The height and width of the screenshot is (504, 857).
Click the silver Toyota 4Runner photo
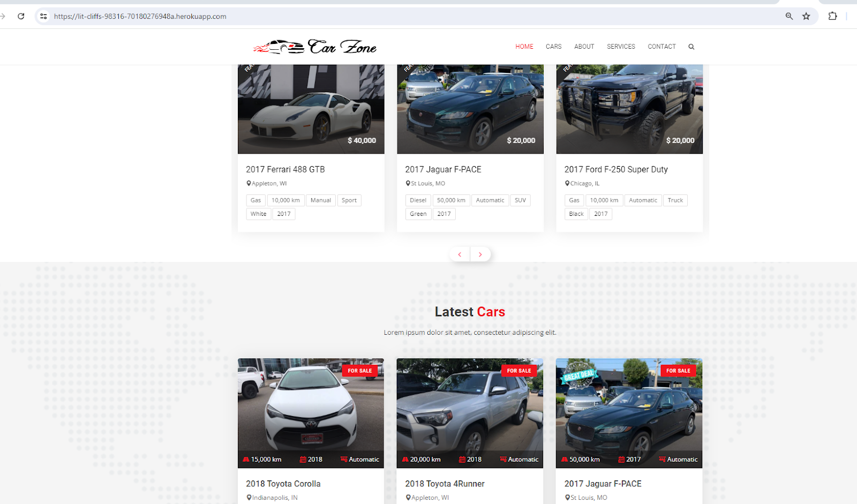coord(470,413)
